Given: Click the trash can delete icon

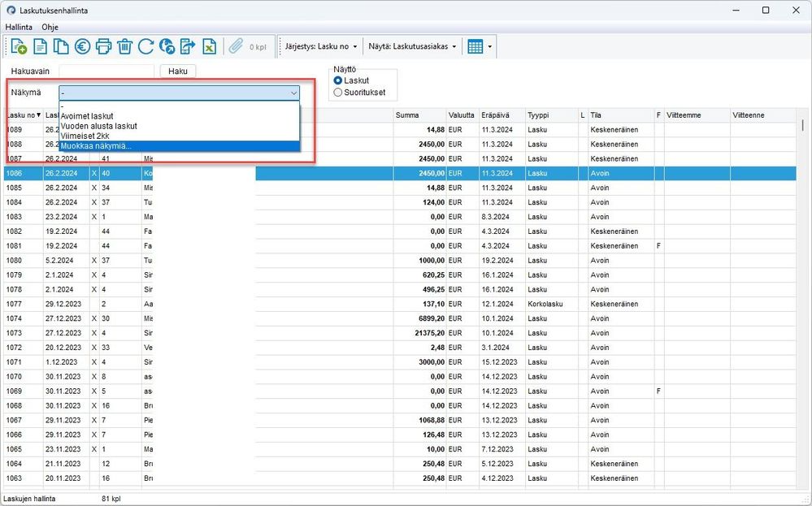Looking at the screenshot, I should (x=124, y=47).
